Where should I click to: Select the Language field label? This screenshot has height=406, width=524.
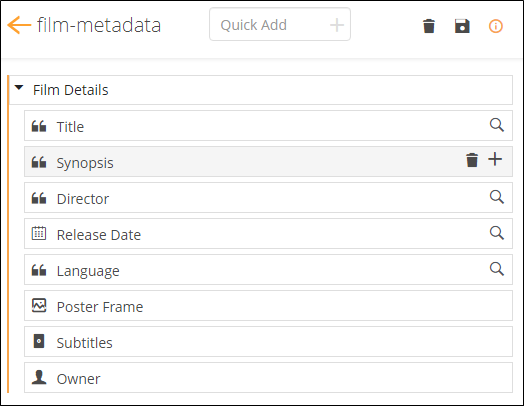coord(88,271)
